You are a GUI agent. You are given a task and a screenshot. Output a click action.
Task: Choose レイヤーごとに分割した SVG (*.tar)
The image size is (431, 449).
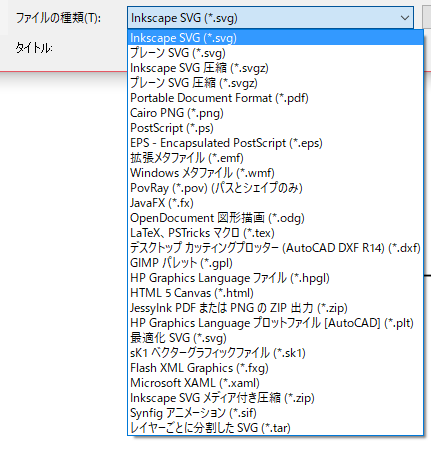pos(275,428)
